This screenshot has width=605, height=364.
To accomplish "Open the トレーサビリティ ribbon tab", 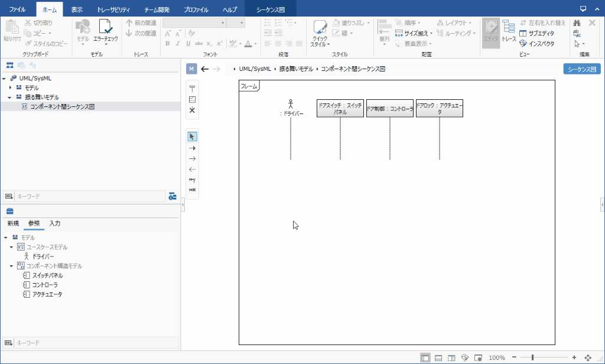I will tap(113, 10).
